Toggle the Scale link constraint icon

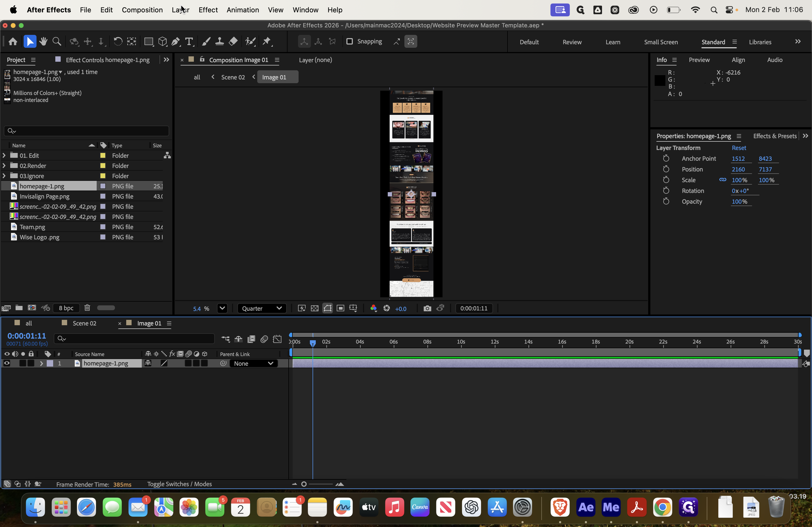[723, 180]
